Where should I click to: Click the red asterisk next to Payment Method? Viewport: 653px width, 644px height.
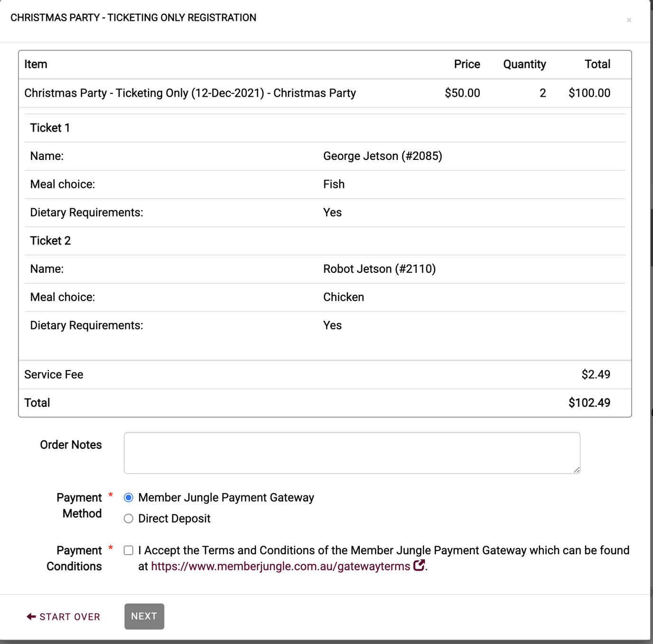click(x=110, y=495)
